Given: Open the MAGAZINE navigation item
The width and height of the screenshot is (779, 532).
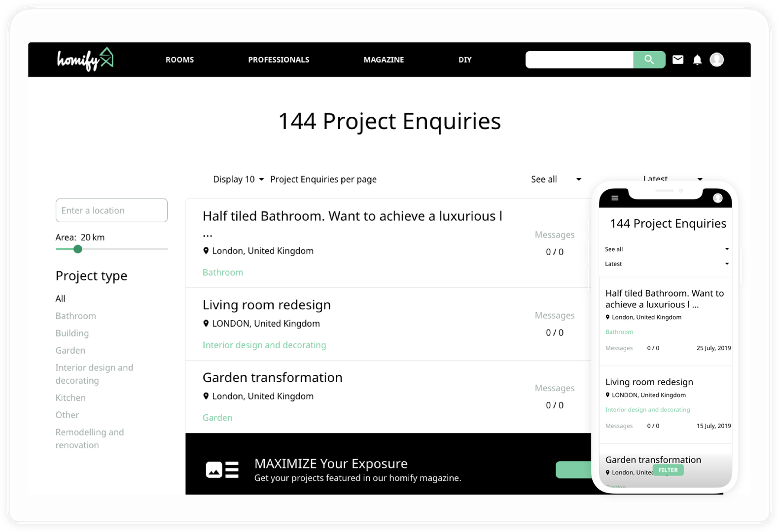Looking at the screenshot, I should (x=384, y=60).
